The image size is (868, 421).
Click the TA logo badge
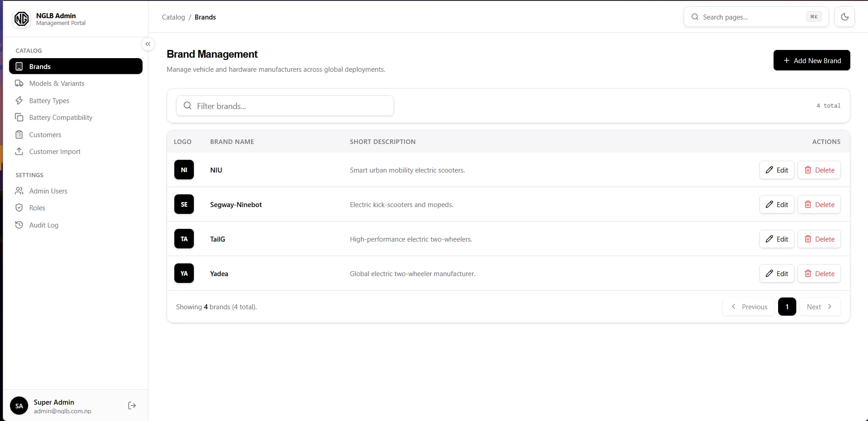click(x=184, y=239)
